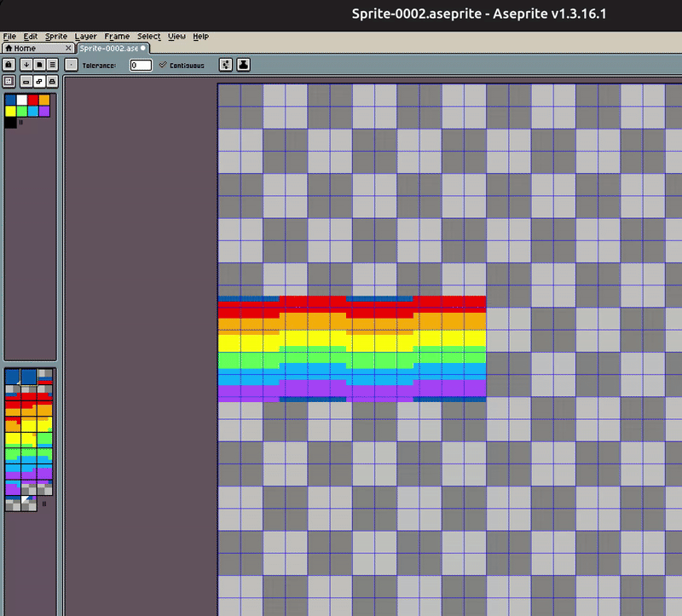Click the brush dot icon left of Tolerance
682x616 pixels.
coord(71,65)
